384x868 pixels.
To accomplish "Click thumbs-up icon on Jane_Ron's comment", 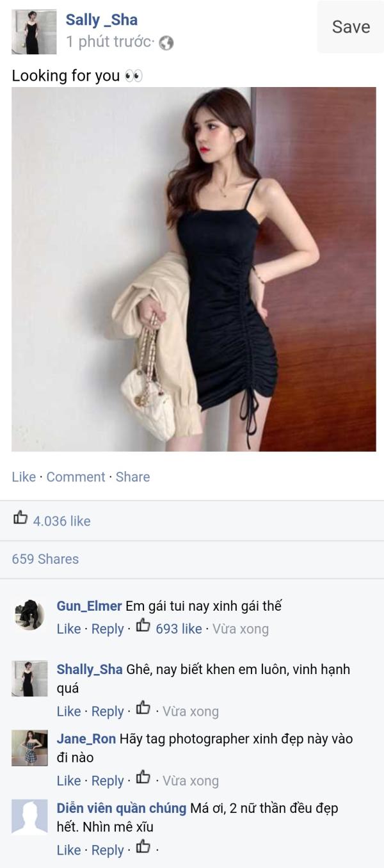I will click(x=143, y=777).
